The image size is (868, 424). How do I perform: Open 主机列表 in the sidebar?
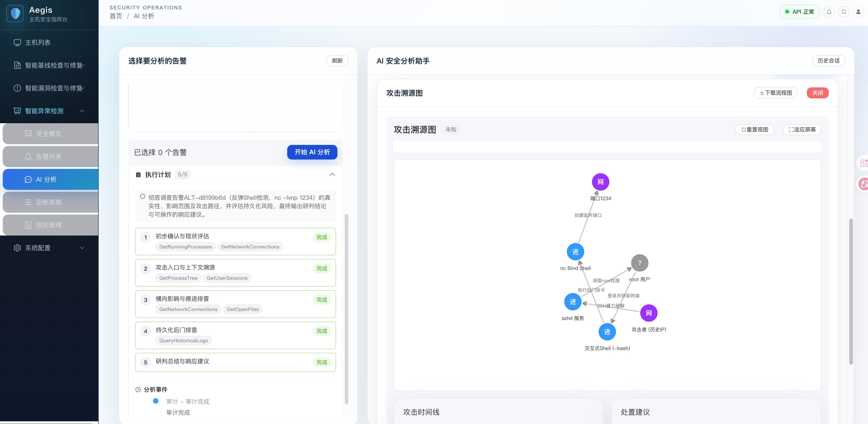point(49,42)
